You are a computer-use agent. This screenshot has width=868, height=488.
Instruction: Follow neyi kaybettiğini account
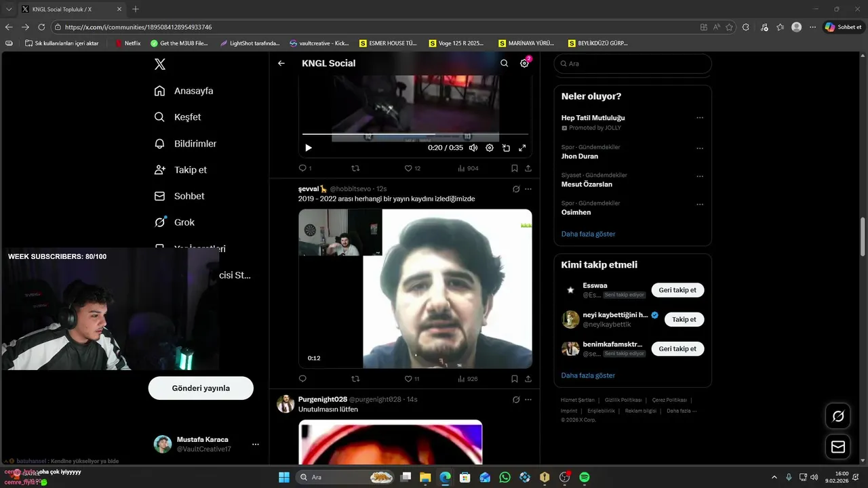click(684, 319)
